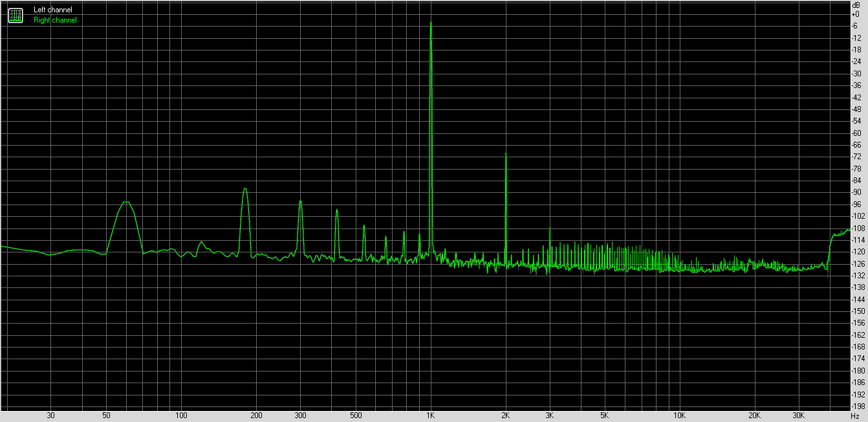Click the "-90" dB axis value
Viewport: 868px width, 422px height.
(856, 192)
